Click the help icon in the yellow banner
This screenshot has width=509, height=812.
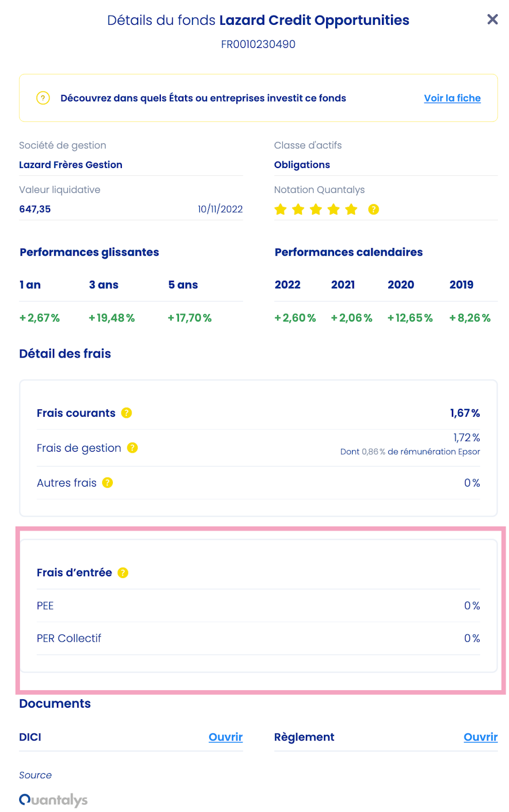43,98
